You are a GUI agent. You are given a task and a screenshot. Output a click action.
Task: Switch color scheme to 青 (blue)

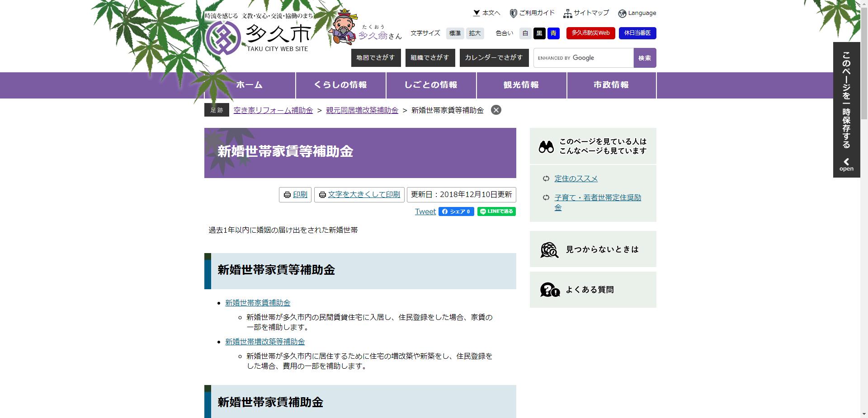(x=553, y=33)
